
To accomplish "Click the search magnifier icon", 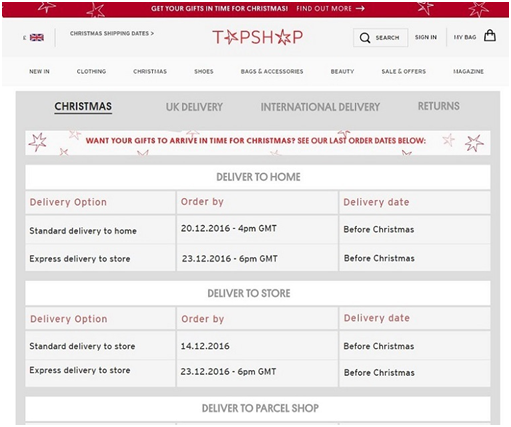I will tap(365, 38).
